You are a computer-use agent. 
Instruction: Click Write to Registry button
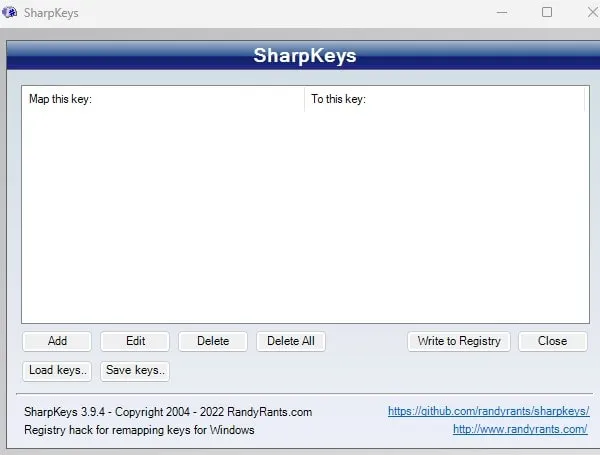[x=459, y=341]
